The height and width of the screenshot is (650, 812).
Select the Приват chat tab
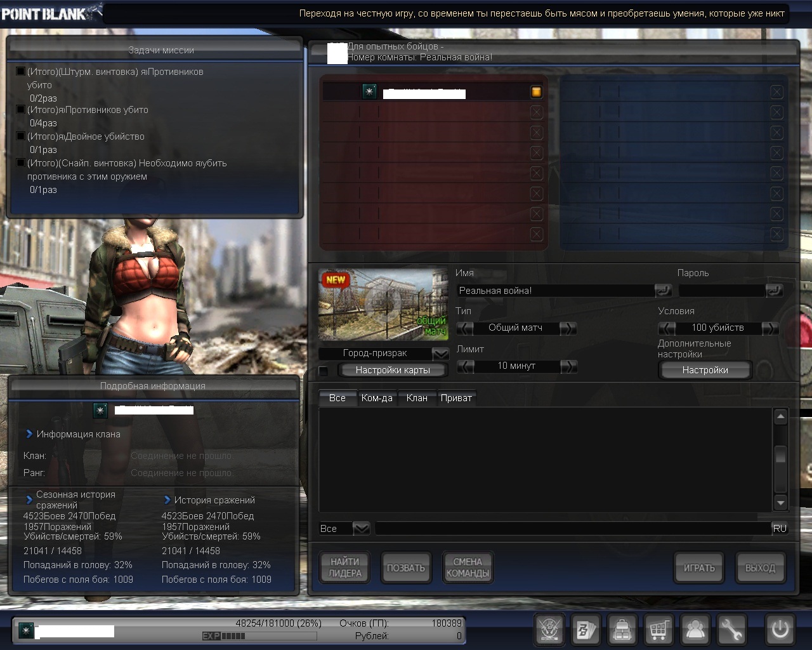(x=456, y=398)
